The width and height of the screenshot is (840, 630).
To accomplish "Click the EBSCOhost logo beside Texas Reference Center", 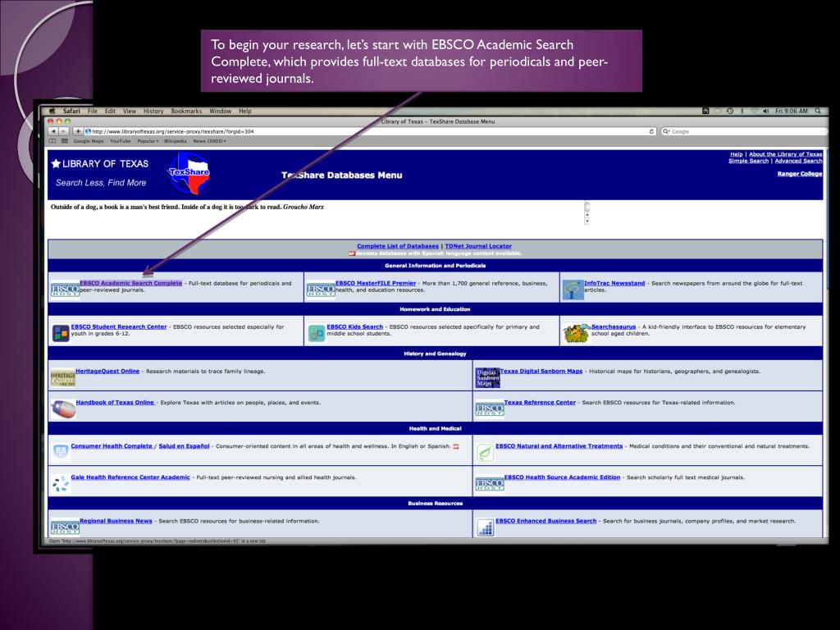I will click(x=490, y=410).
